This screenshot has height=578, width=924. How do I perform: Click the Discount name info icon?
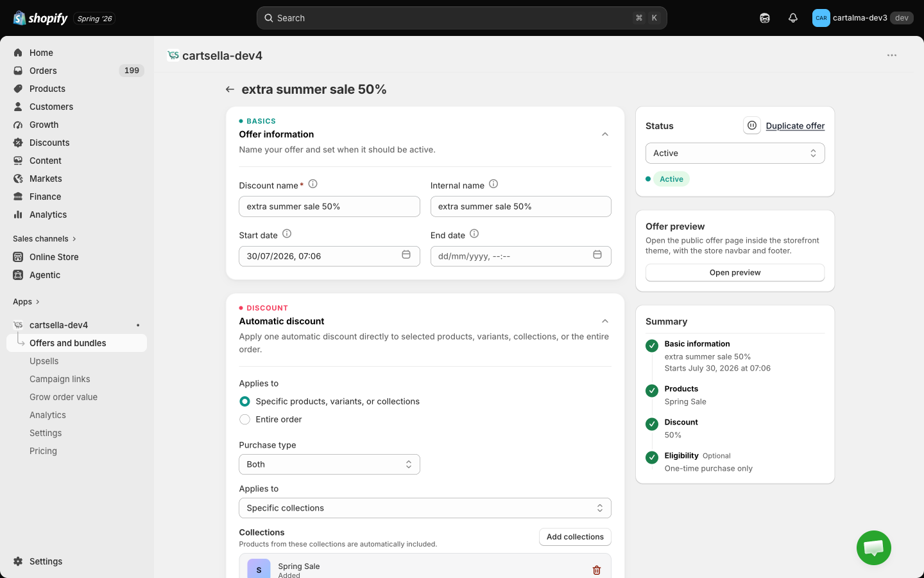click(313, 184)
